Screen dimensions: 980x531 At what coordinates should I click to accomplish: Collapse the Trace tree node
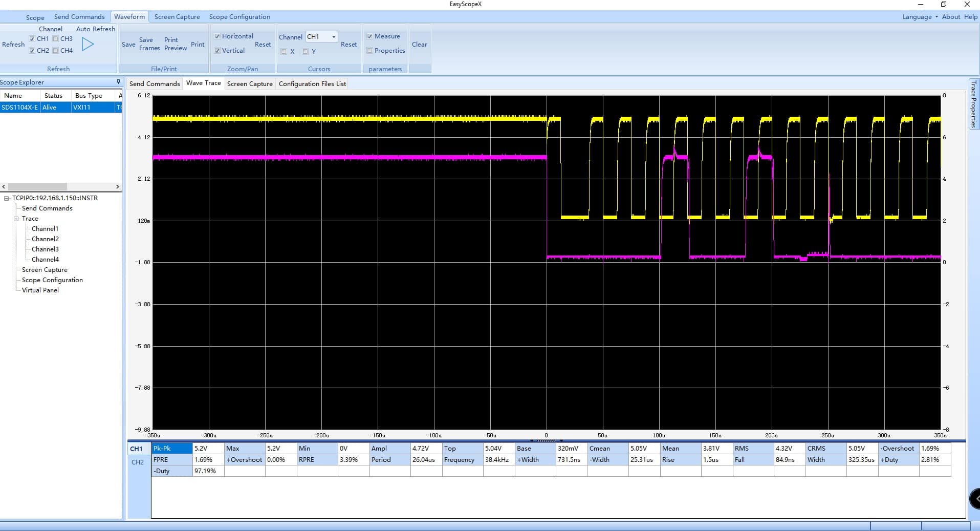point(16,219)
